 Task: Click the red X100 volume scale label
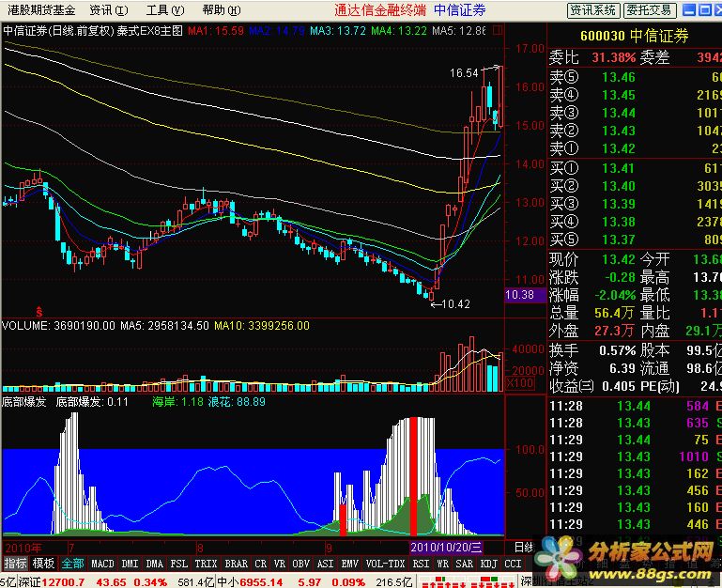(520, 383)
